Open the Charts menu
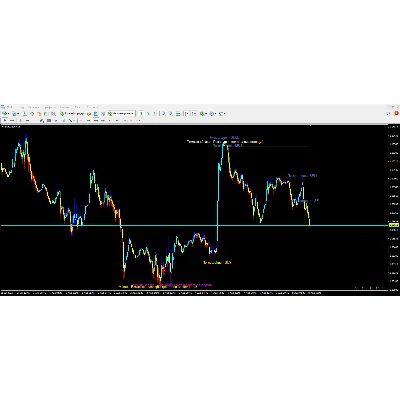Image resolution: width=400 pixels, height=400 pixels. click(50, 107)
